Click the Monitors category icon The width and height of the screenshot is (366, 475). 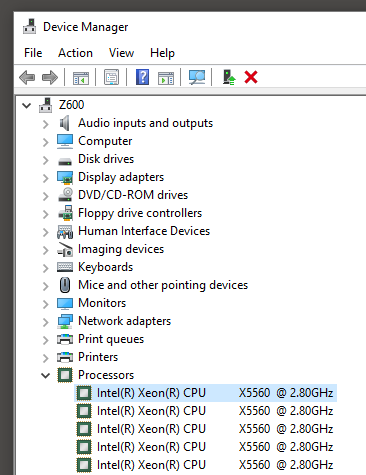65,304
